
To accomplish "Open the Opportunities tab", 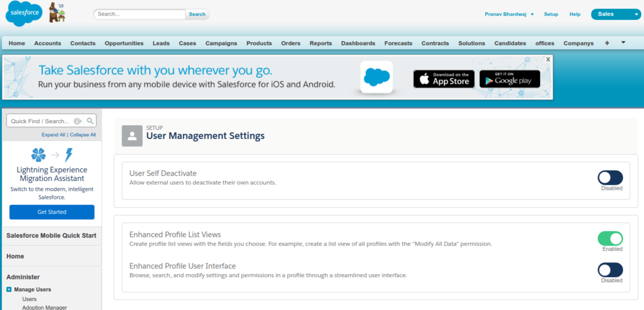I will 124,43.
